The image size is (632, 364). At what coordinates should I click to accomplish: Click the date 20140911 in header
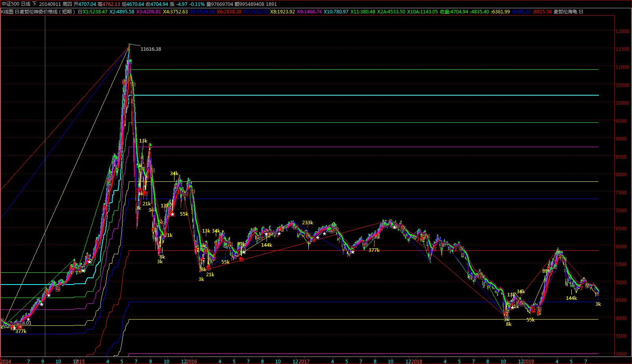(50, 4)
